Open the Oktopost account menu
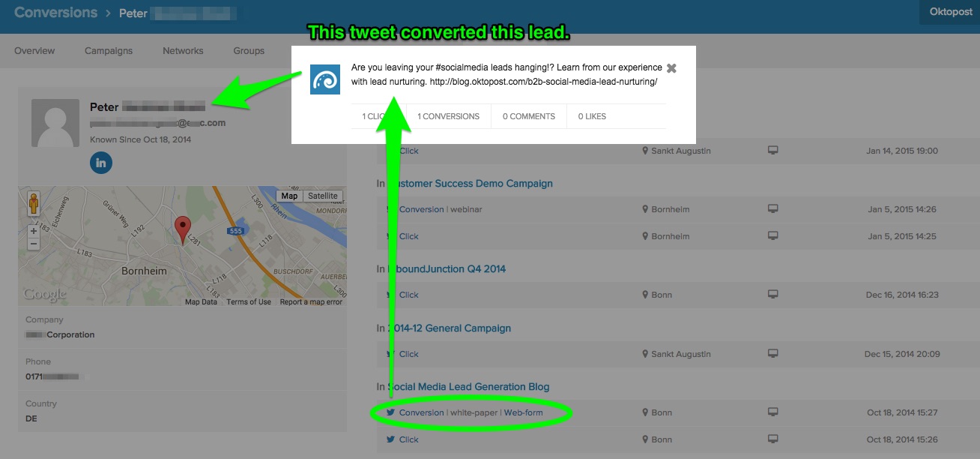The image size is (980, 459). click(949, 13)
